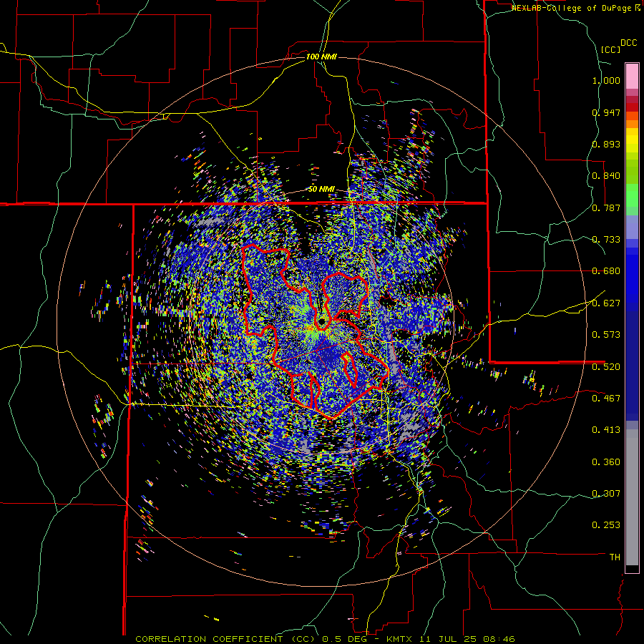
Task: Select the 0.680 legend value
Action: click(606, 271)
